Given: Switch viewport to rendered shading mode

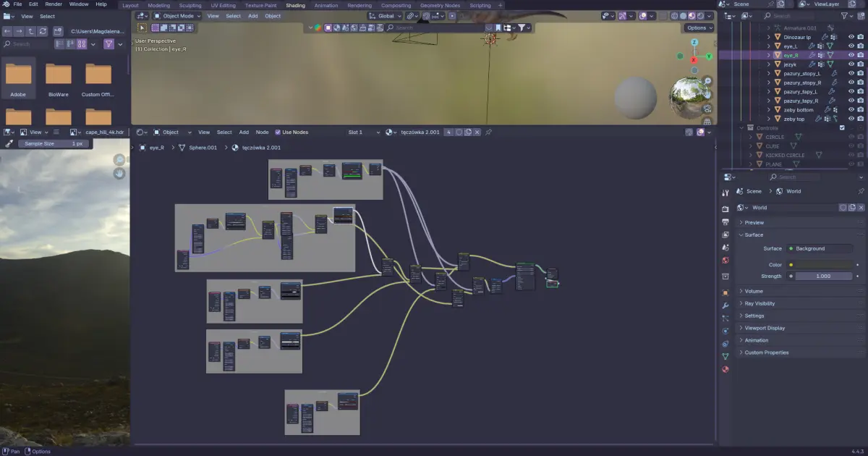Looking at the screenshot, I should 700,15.
